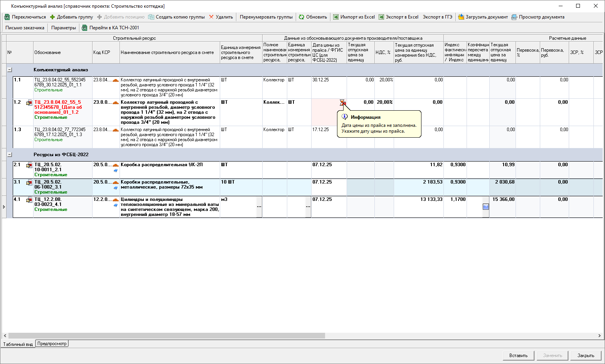Image resolution: width=605 pixels, height=364 pixels.
Task: Switch to the Предпросмотр tab
Action: [x=52, y=344]
